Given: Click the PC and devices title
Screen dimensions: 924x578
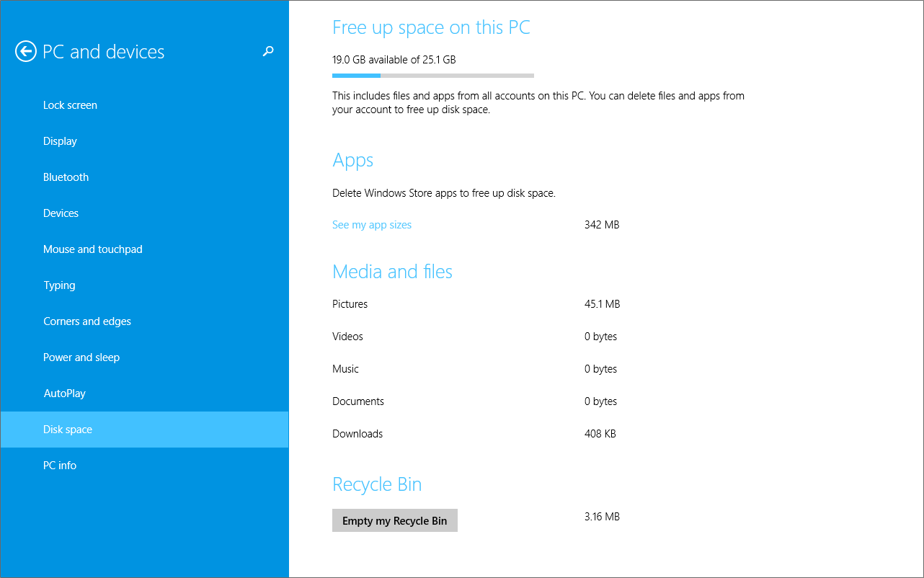Looking at the screenshot, I should pos(104,52).
